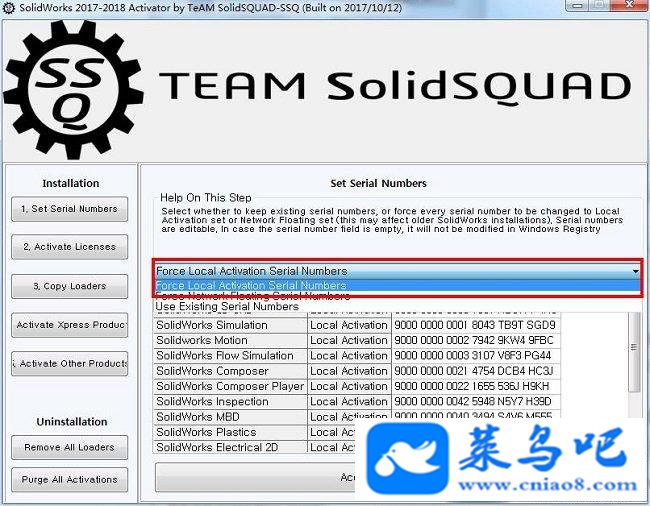Edit the SolidWorks Composer serial number
This screenshot has height=506, width=650.
coord(476,371)
